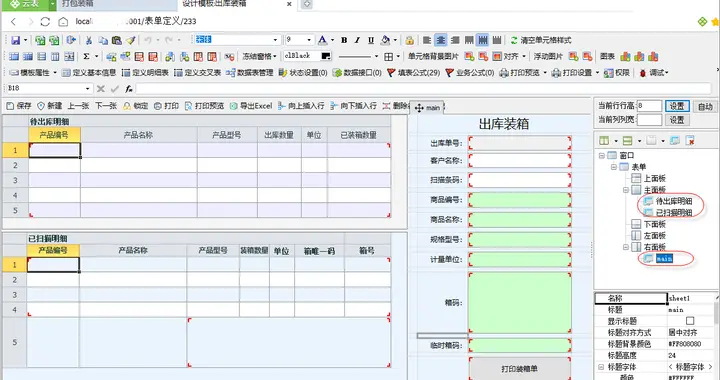Expand the 标题字体 property group

(x=601, y=367)
